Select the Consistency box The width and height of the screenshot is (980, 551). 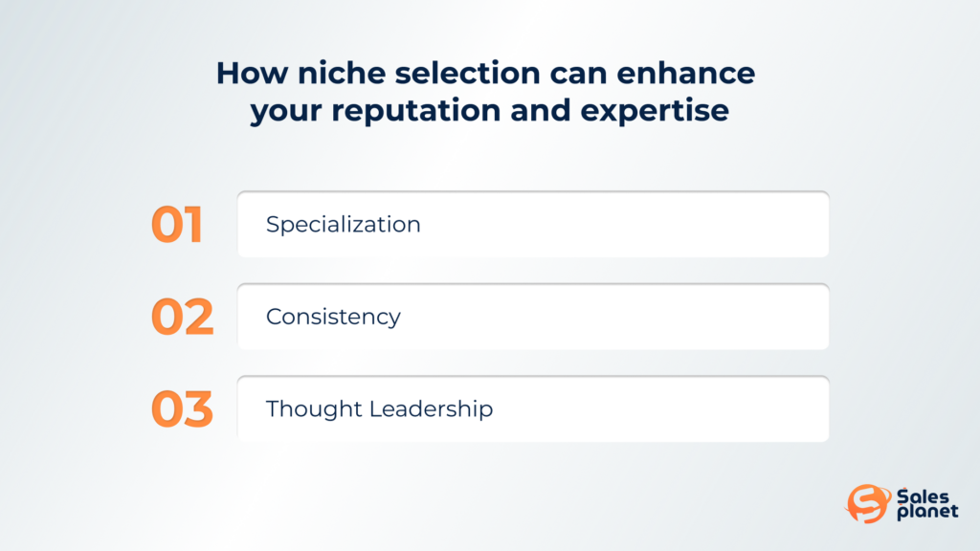[533, 317]
